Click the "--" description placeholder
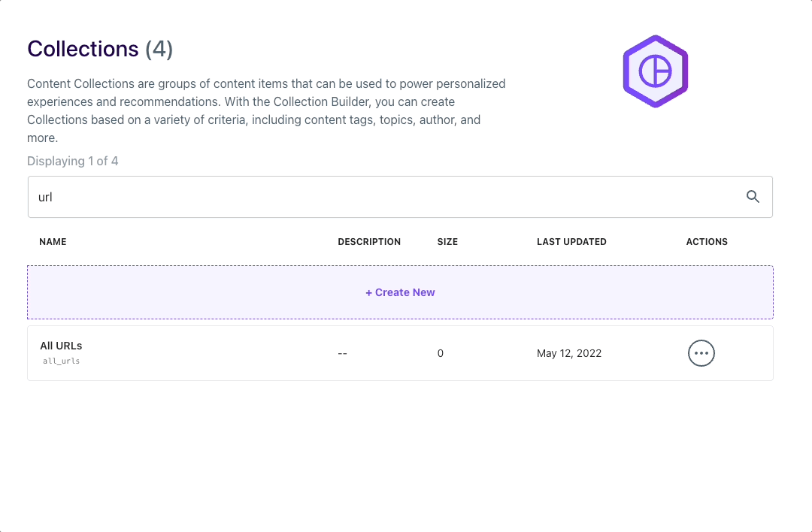Viewport: 812px width, 532px height. click(x=342, y=353)
